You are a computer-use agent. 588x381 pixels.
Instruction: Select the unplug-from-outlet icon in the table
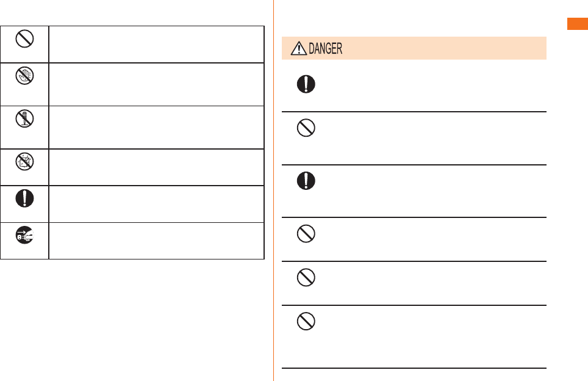click(x=25, y=235)
